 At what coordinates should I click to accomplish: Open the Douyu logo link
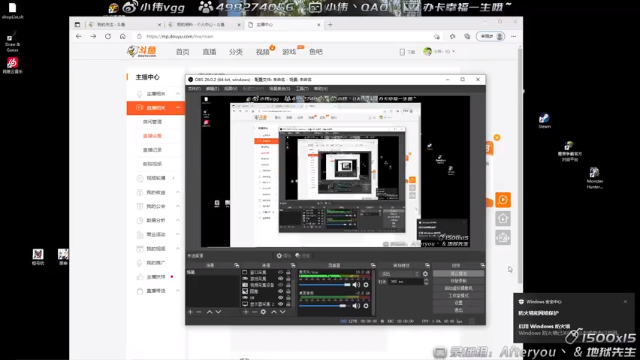142,51
